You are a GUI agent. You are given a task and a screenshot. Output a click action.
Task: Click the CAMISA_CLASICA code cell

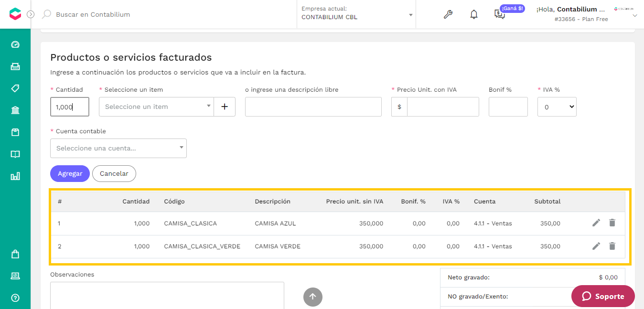(190, 223)
